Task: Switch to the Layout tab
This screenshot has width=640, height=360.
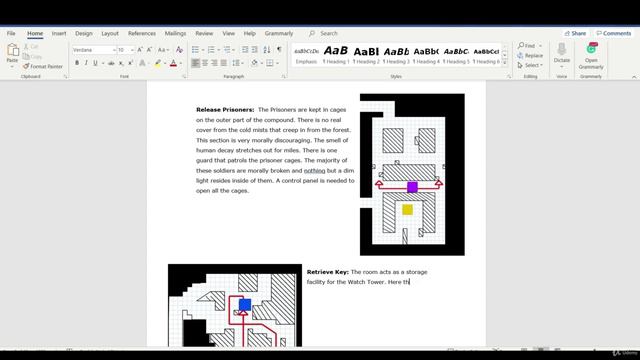Action: point(110,33)
